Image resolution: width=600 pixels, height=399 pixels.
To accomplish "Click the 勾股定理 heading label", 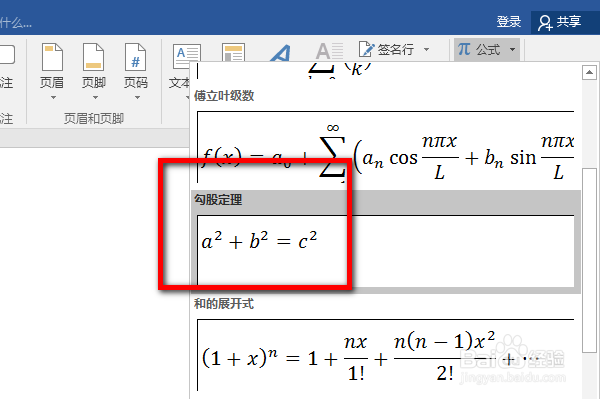I will point(218,200).
